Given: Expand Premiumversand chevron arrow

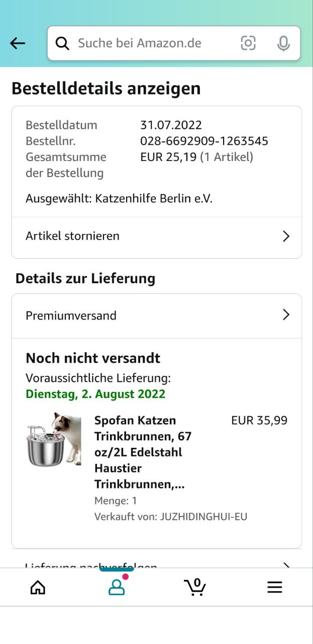Looking at the screenshot, I should (x=286, y=315).
